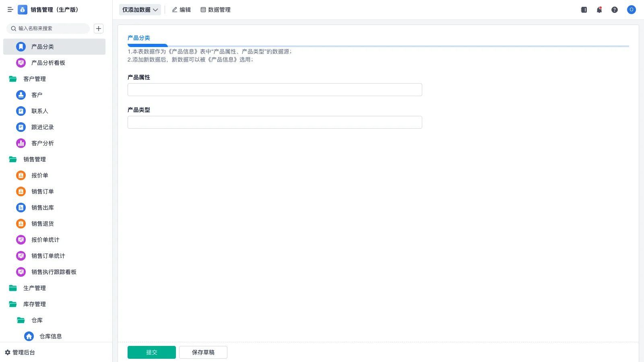Screen dimensions: 644x362
Task: Click 保存草稿 to save draft
Action: (x=203, y=352)
